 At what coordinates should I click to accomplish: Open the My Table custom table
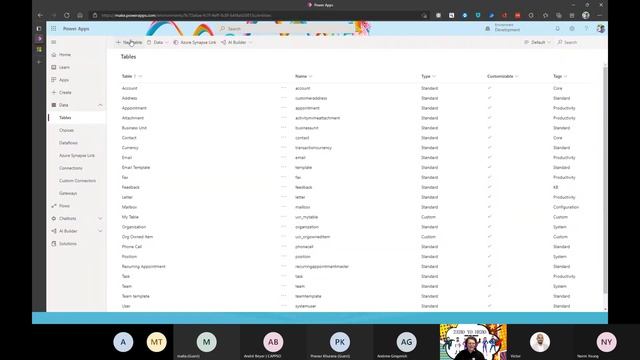point(130,217)
